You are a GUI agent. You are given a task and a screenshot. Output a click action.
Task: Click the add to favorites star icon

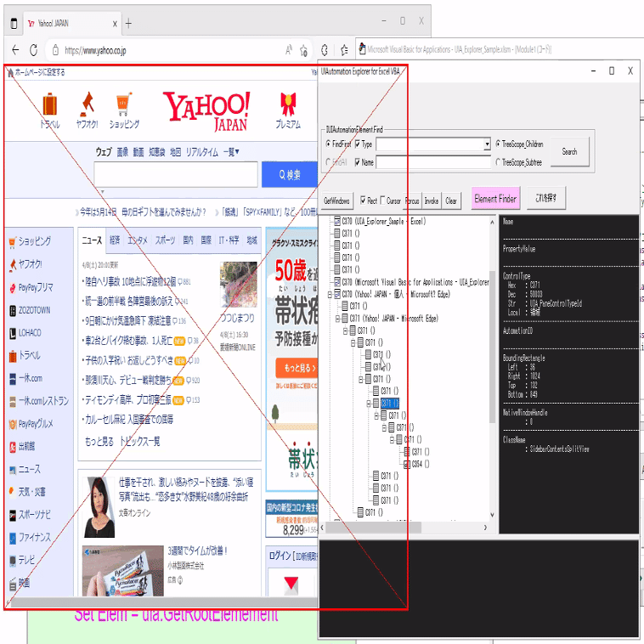pyautogui.click(x=303, y=50)
